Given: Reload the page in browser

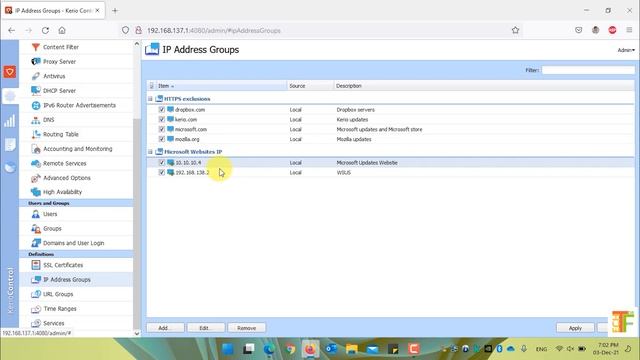Looking at the screenshot, I should tap(45, 30).
